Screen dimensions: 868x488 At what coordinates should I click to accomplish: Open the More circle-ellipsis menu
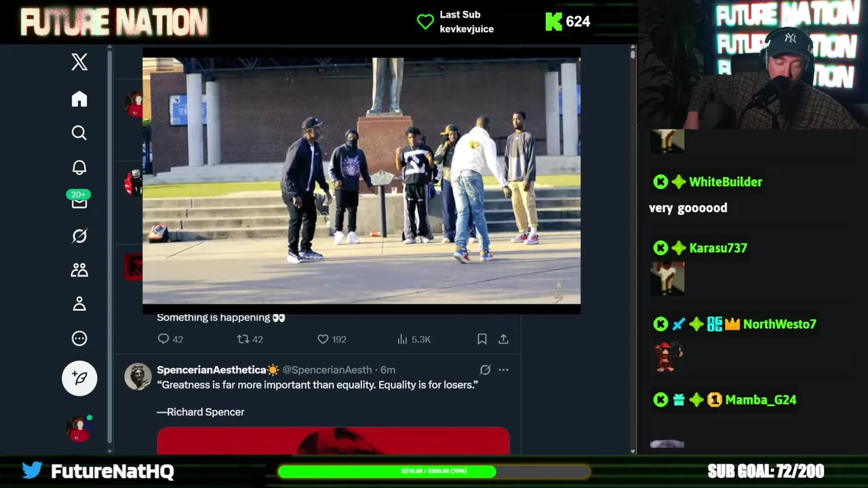pyautogui.click(x=79, y=338)
